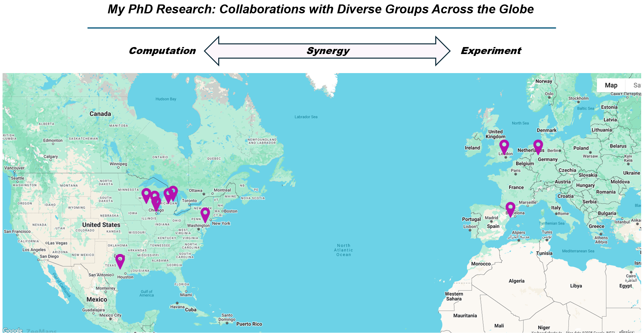Click the PhD Research slide title
644x333 pixels.
coord(321,9)
